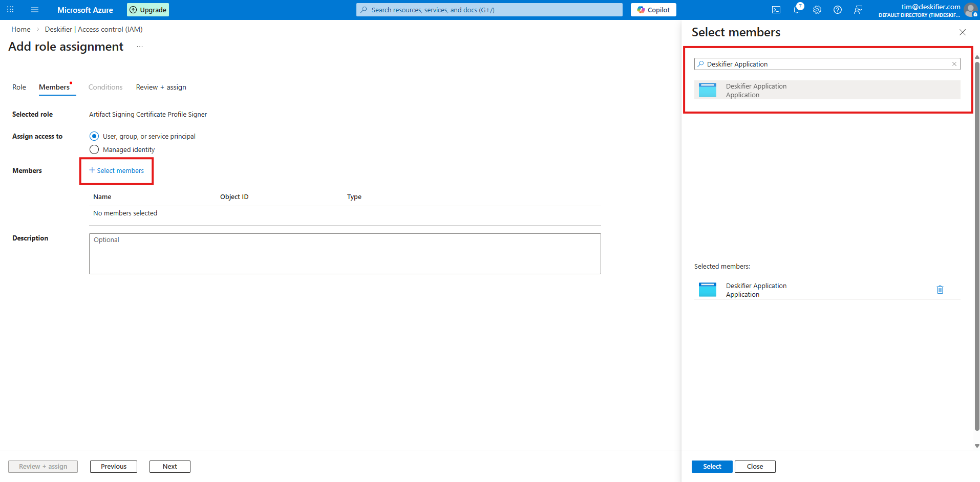The height and width of the screenshot is (482, 980).
Task: Click the Microsoft Azure home title
Action: (x=85, y=10)
